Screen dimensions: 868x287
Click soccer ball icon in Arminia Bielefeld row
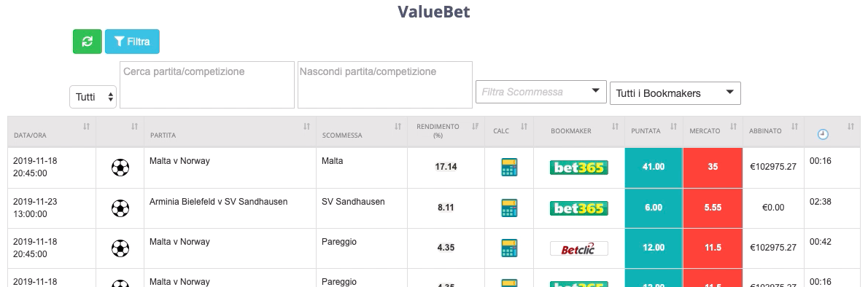120,208
